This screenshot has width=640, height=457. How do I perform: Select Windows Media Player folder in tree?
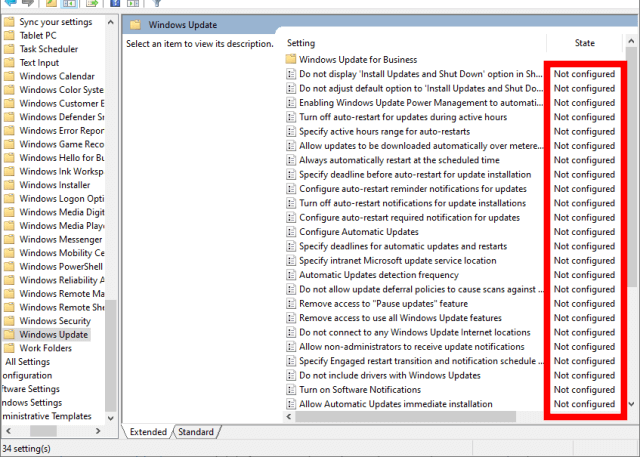62,226
